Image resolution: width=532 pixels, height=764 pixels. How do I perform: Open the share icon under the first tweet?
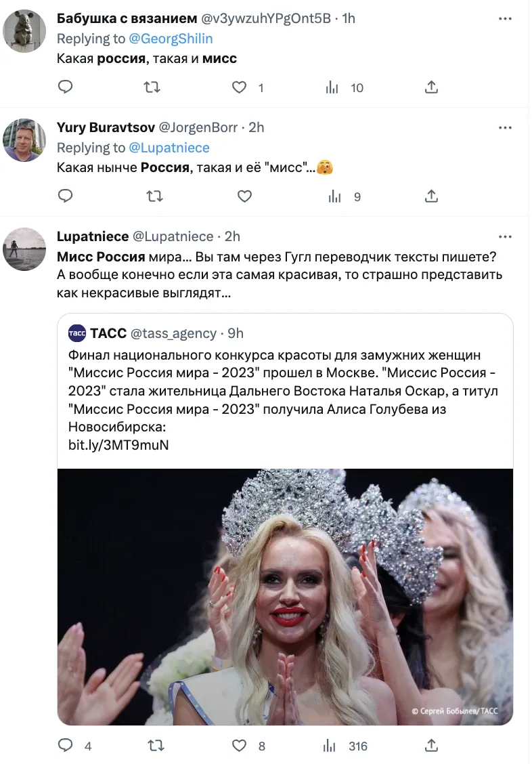[x=431, y=87]
